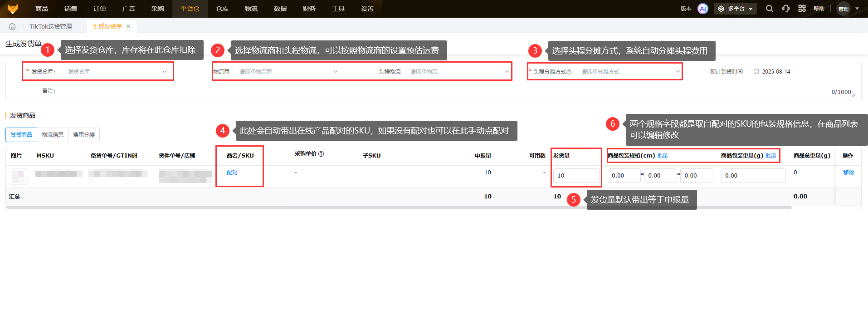The height and width of the screenshot is (321, 868).
Task: Open the 平台仓 menu
Action: coord(190,9)
